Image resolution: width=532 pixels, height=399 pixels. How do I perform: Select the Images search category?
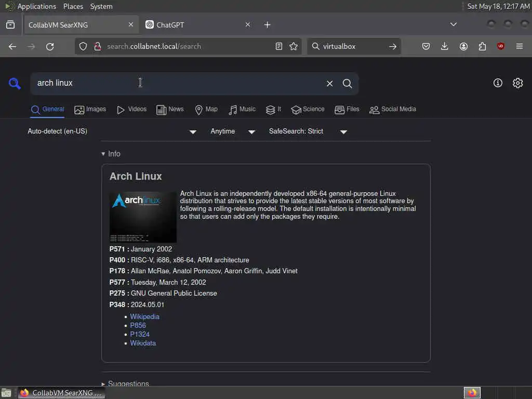[x=90, y=110]
